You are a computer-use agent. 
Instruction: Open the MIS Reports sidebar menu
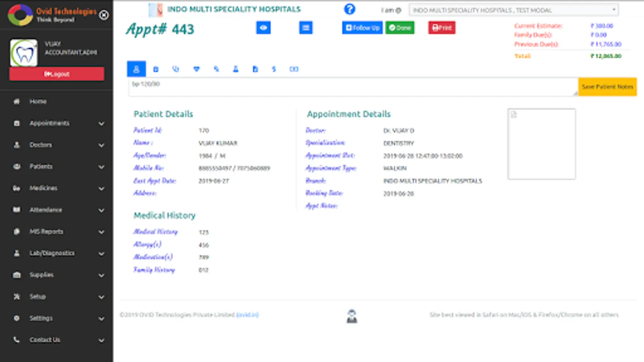(46, 232)
